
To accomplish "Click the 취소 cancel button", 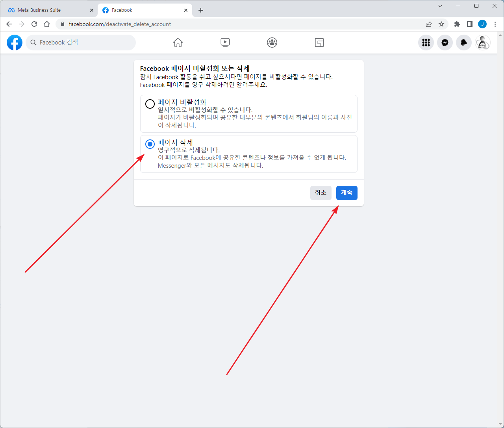I will pyautogui.click(x=321, y=193).
